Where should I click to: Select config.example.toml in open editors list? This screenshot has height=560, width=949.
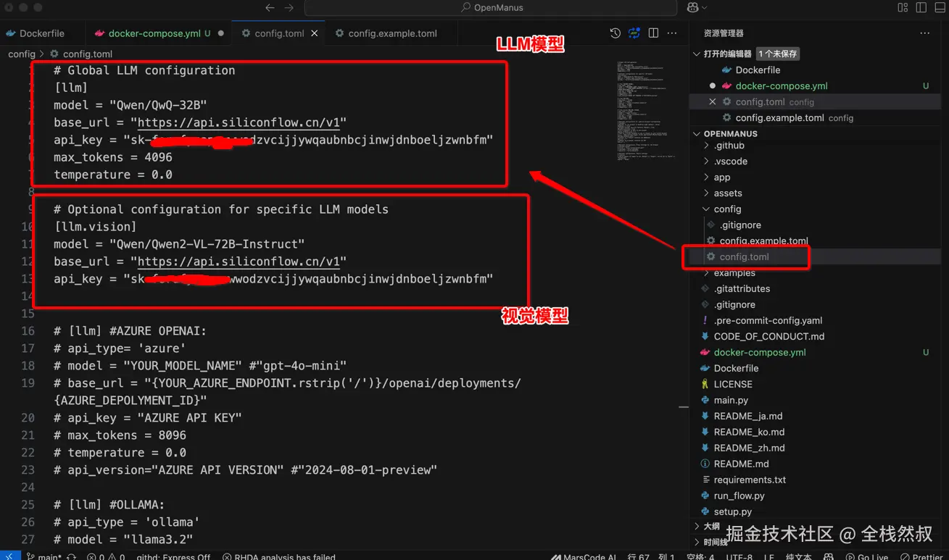click(779, 118)
